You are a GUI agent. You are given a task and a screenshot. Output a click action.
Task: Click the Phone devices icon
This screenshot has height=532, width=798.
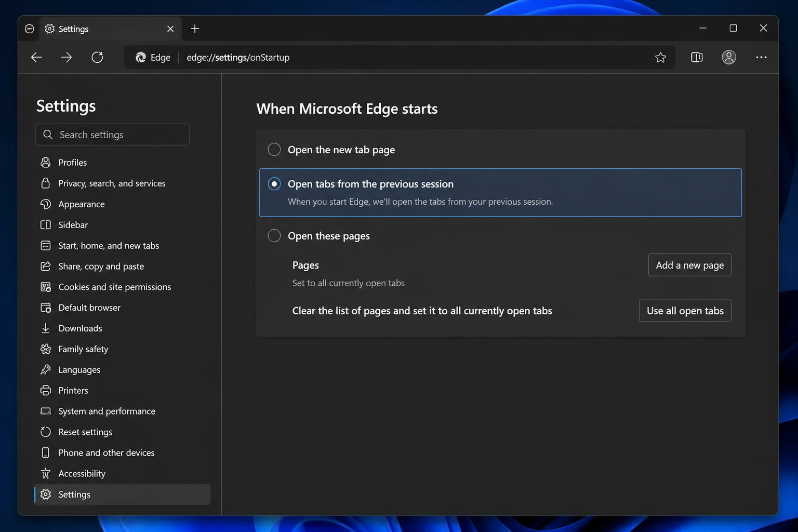point(46,453)
